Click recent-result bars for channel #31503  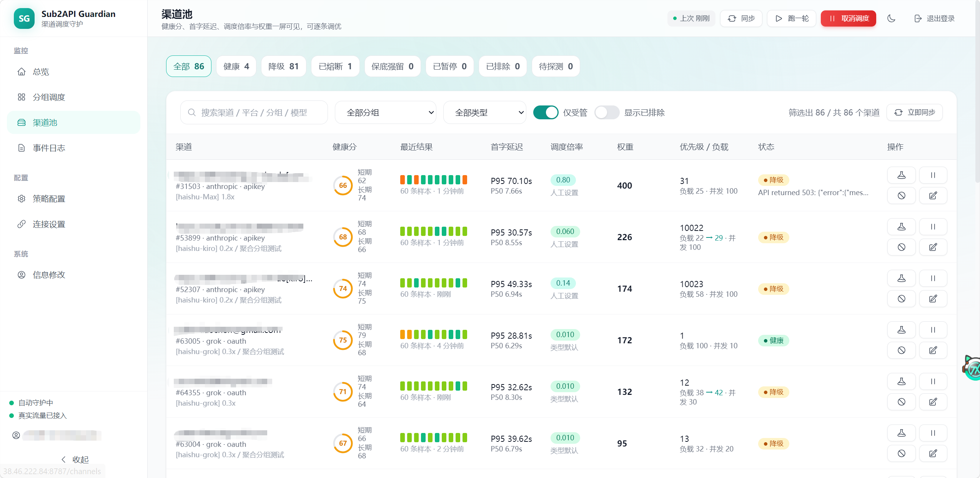pyautogui.click(x=434, y=180)
